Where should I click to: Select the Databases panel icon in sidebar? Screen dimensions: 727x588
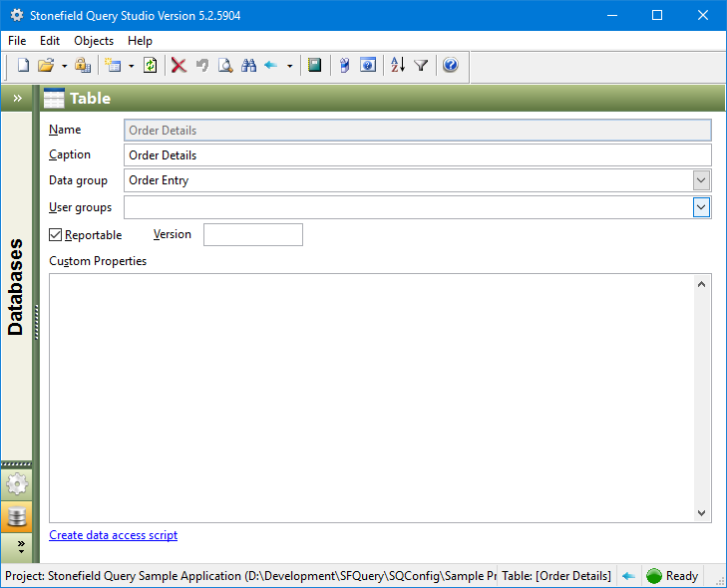coord(17,517)
